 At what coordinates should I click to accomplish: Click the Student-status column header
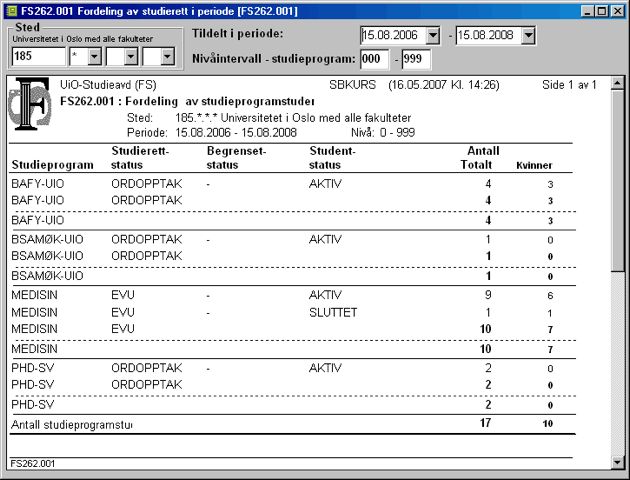[x=332, y=158]
